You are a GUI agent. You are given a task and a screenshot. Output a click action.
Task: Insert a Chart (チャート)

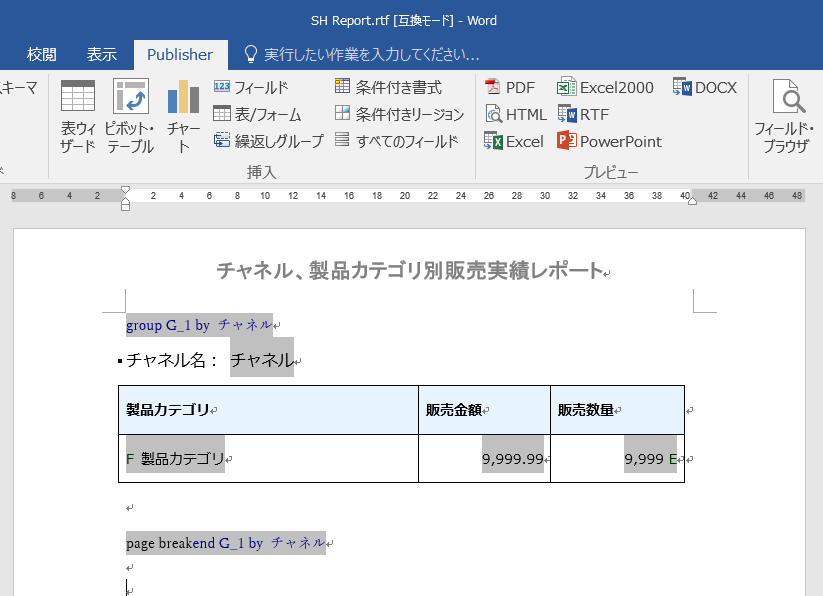click(x=183, y=116)
